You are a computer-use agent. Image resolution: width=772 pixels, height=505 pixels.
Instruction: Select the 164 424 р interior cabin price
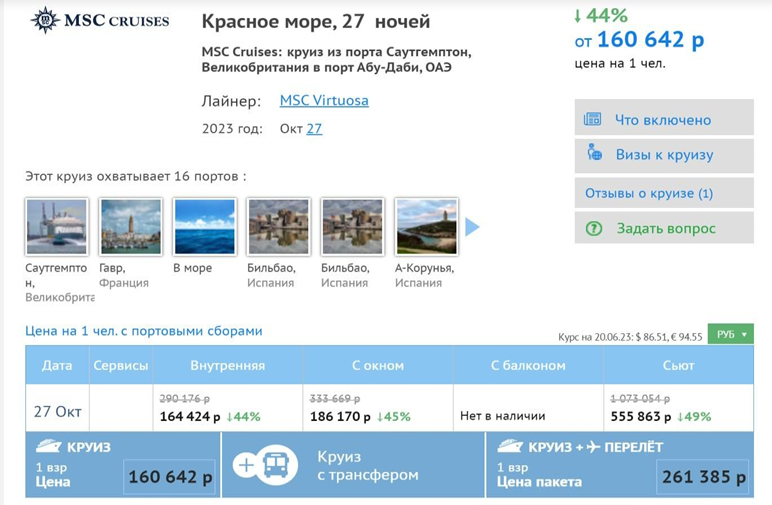pyautogui.click(x=190, y=416)
